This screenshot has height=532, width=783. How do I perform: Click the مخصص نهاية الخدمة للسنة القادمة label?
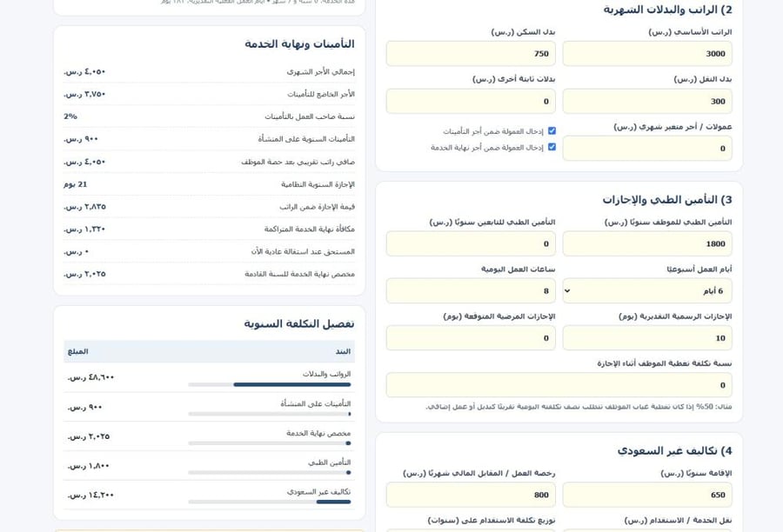(x=299, y=275)
